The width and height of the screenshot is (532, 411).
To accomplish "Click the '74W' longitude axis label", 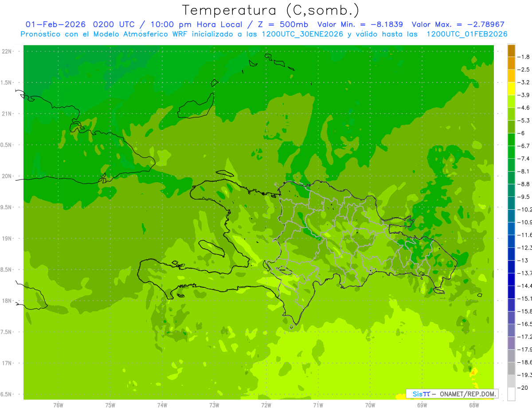I will click(x=162, y=405).
